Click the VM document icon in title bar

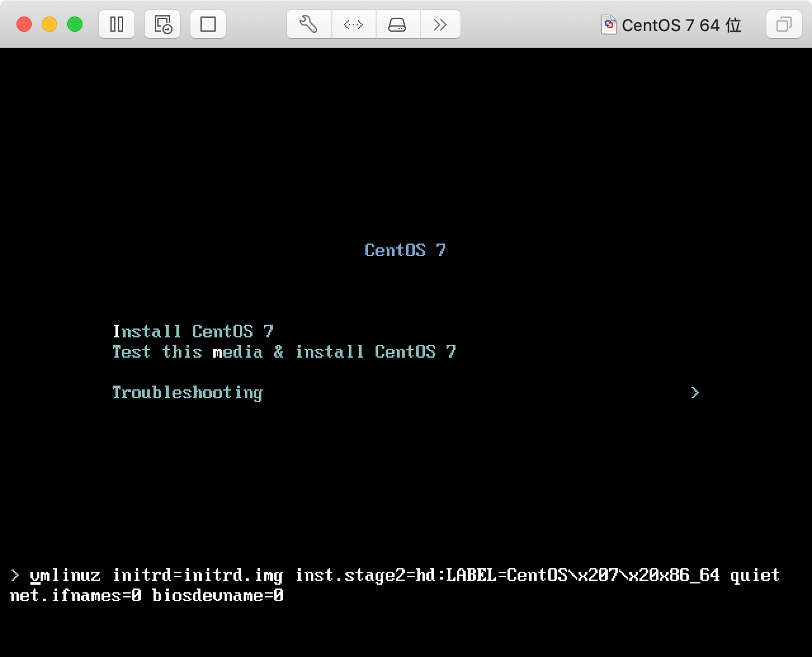(x=609, y=25)
